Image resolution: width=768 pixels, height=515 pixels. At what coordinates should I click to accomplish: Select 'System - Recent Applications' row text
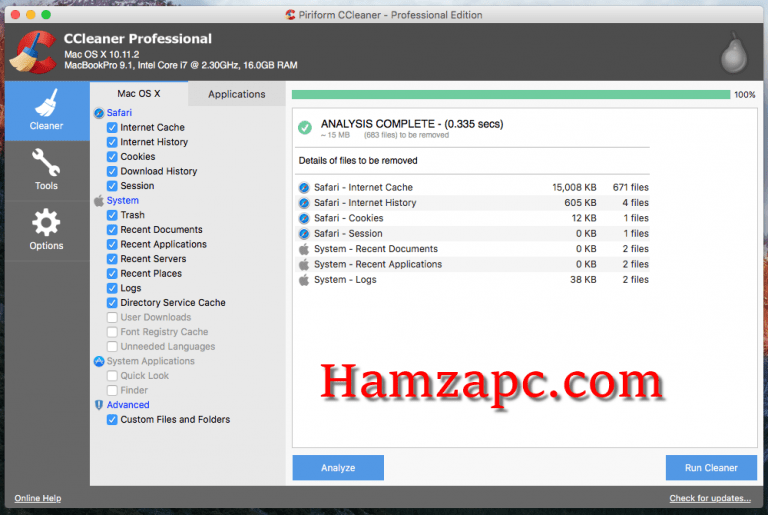click(378, 265)
